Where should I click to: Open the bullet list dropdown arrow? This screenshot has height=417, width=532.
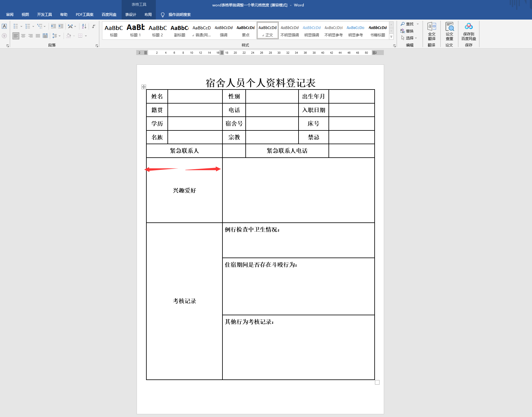pyautogui.click(x=21, y=26)
